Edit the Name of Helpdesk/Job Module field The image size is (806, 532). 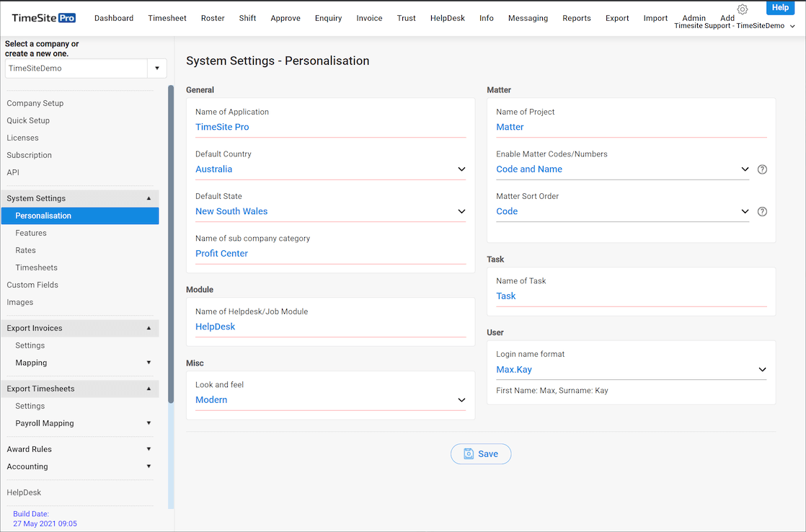330,327
